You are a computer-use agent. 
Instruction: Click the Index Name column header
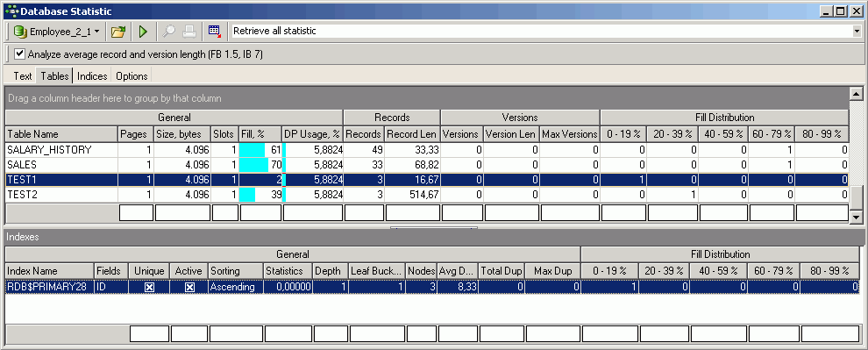click(x=50, y=271)
